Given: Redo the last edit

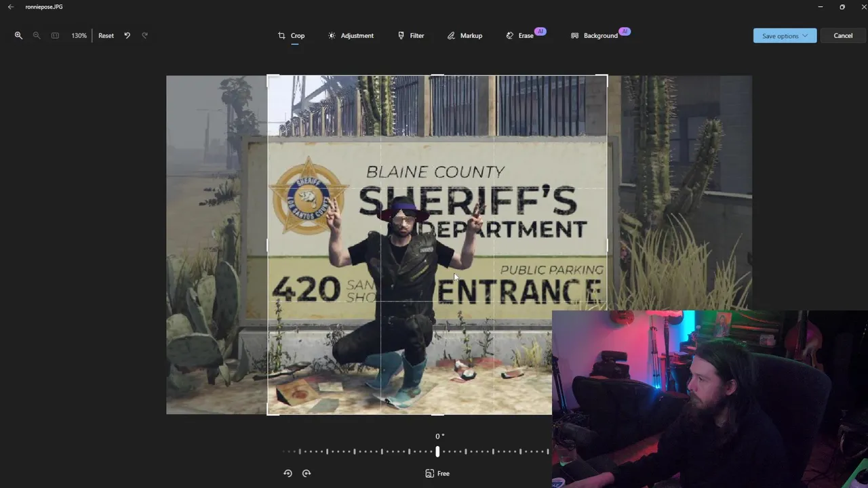Looking at the screenshot, I should (x=144, y=35).
